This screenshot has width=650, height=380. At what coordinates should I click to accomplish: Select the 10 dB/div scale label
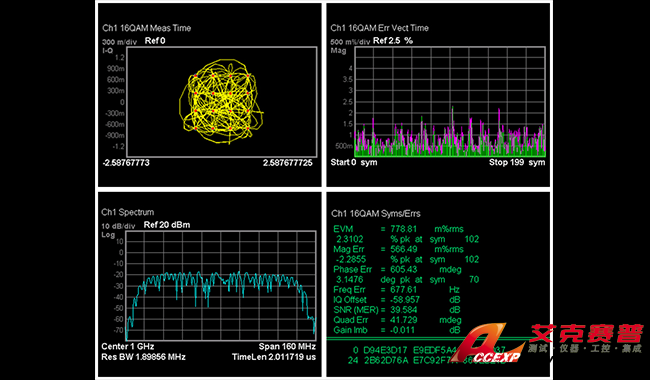119,226
